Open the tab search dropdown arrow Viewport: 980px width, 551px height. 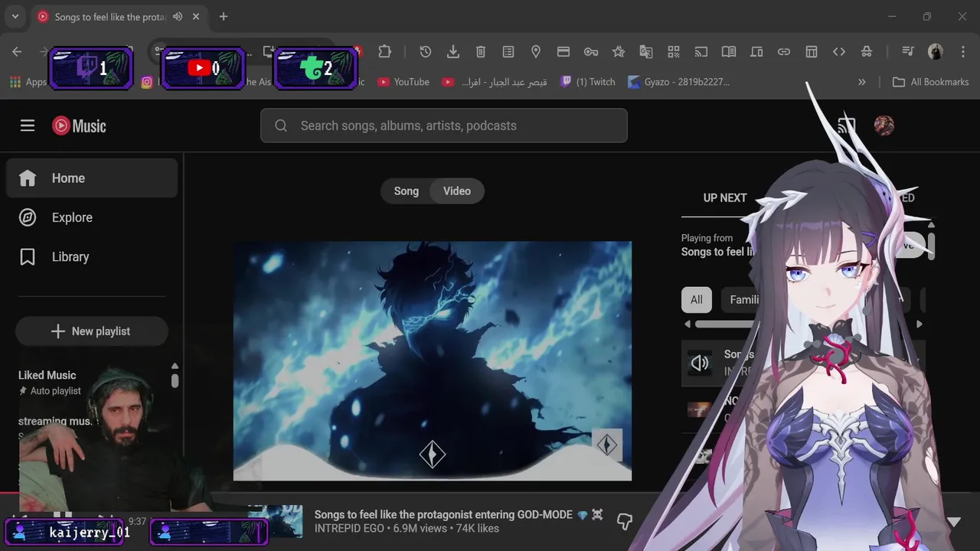pyautogui.click(x=15, y=16)
